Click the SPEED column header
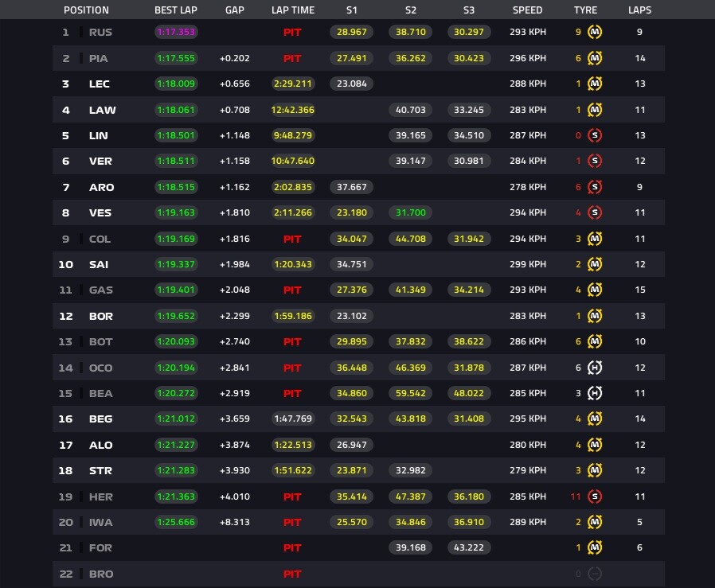This screenshot has width=715, height=588. pyautogui.click(x=527, y=10)
